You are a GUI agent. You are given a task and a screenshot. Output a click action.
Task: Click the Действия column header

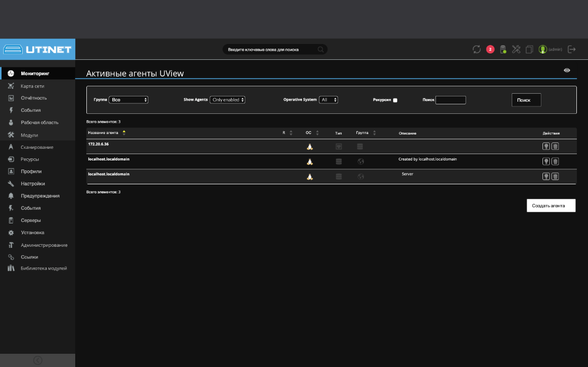[x=551, y=133]
